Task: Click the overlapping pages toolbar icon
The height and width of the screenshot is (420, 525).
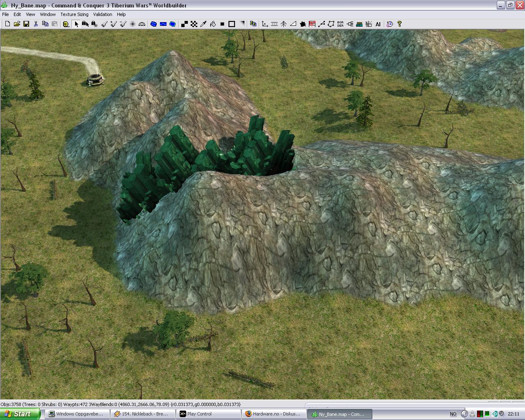Action: click(253, 24)
